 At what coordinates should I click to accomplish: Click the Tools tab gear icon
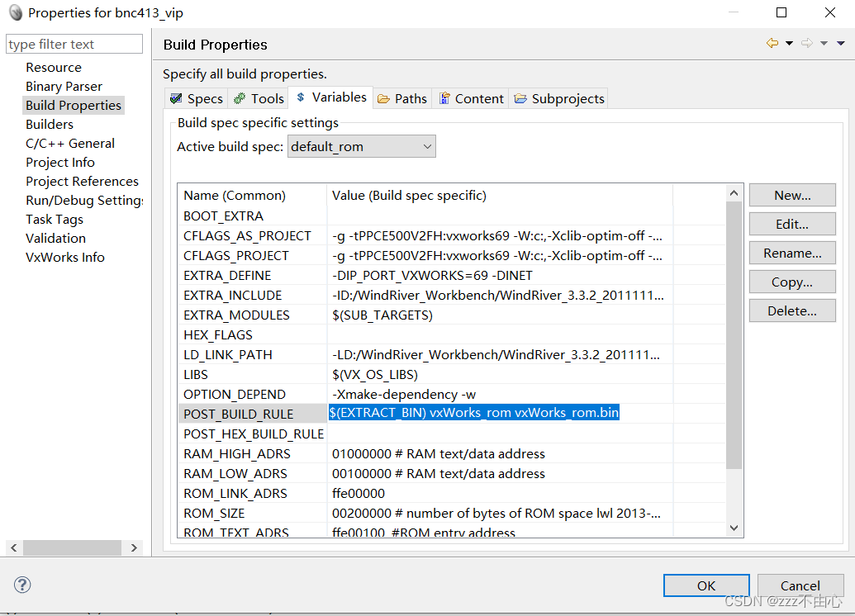pos(240,98)
